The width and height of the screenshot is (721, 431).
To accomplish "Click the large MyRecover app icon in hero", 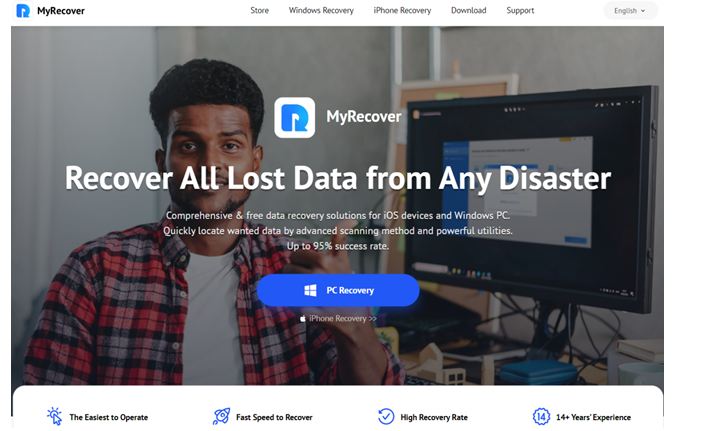I will (294, 117).
